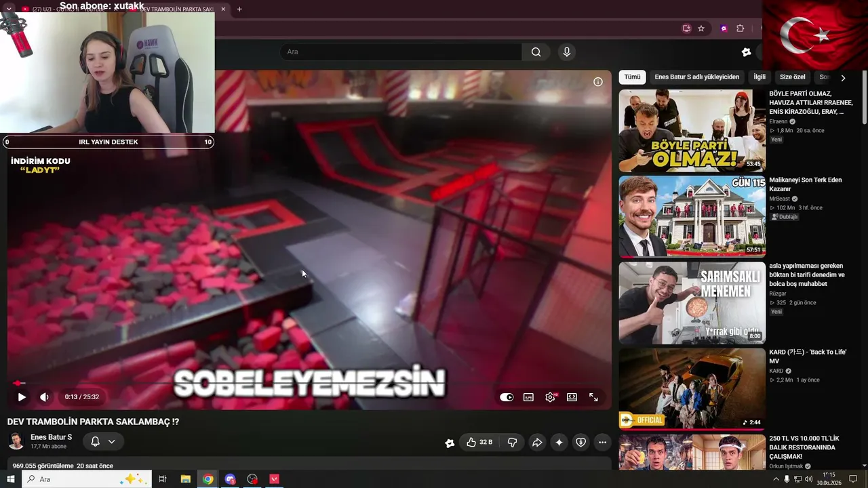868x488 pixels.
Task: Open KARD 'Back To Life' MV thumbnail
Action: [692, 389]
